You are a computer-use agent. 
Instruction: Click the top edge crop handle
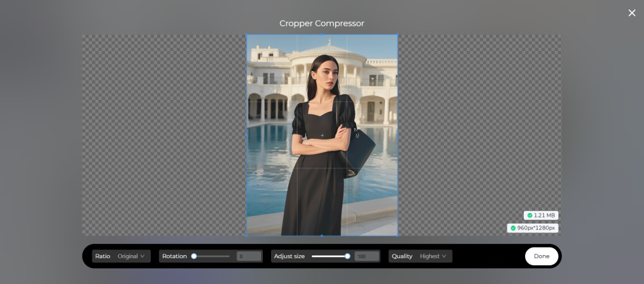coord(321,35)
